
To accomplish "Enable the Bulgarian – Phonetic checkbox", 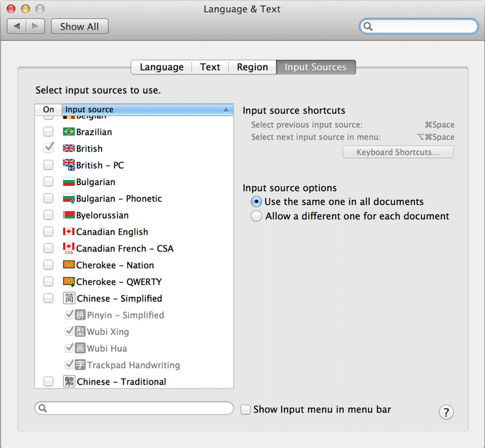I will pyautogui.click(x=48, y=198).
